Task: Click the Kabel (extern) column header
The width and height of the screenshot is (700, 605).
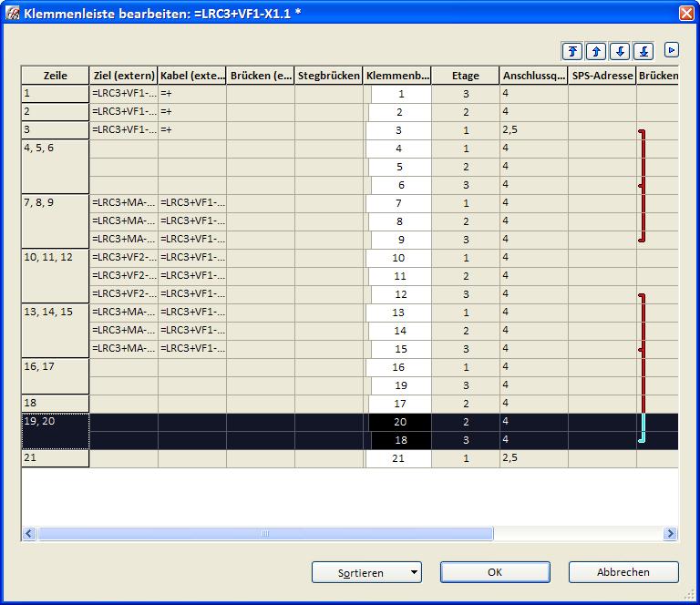Action: pos(192,76)
